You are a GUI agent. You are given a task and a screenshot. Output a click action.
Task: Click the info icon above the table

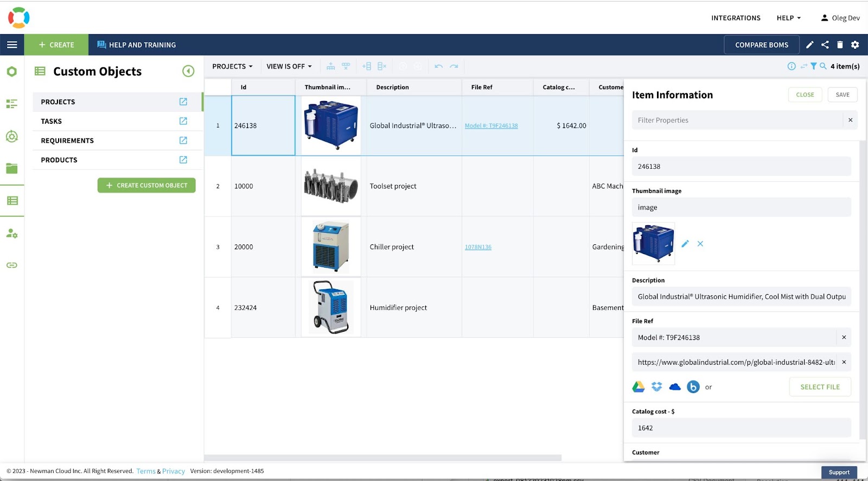point(792,66)
